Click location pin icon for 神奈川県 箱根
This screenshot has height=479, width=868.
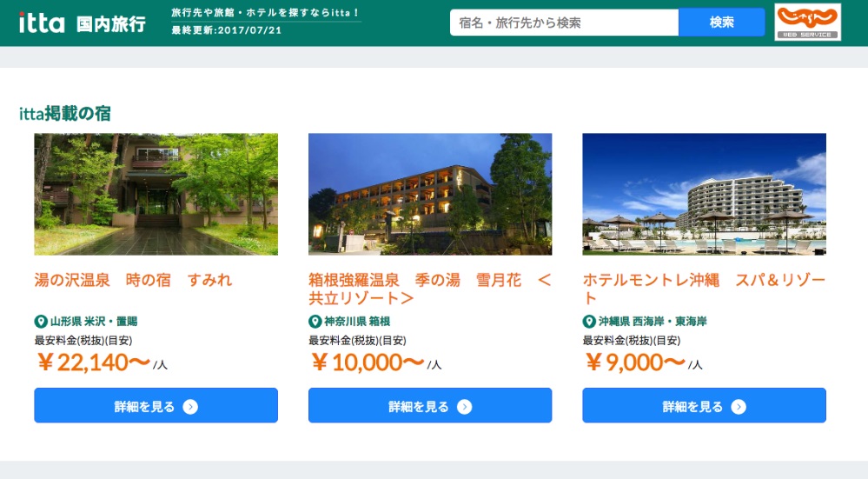click(x=315, y=322)
